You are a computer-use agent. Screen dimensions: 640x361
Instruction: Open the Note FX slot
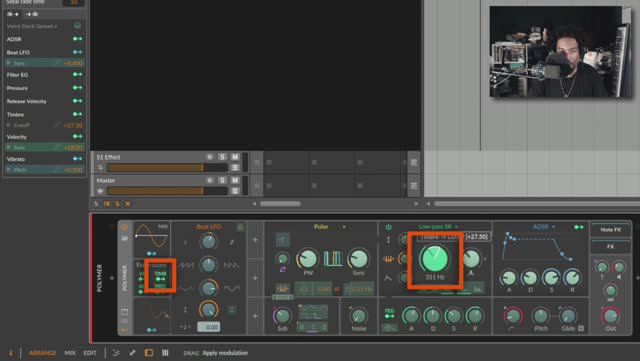click(611, 230)
